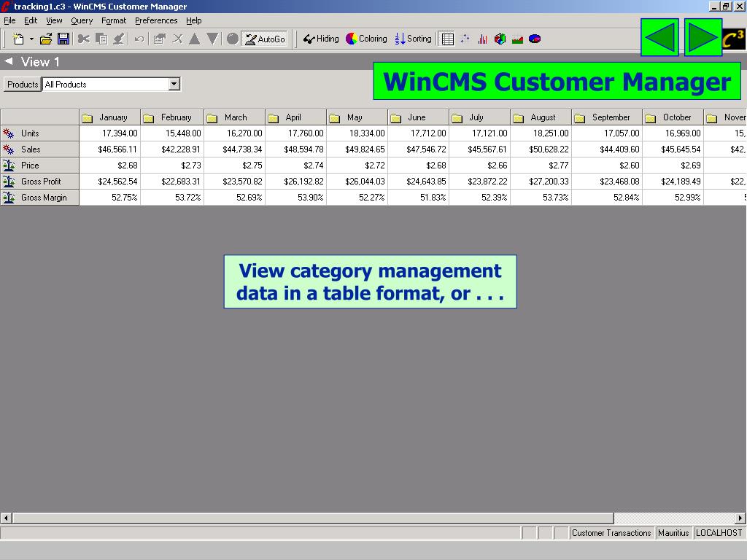The image size is (747, 560).
Task: Click the Properties icon before delete X
Action: click(x=160, y=39)
